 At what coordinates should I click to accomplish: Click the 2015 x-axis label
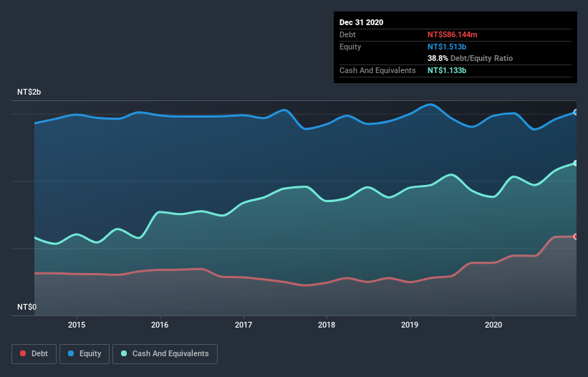point(77,325)
